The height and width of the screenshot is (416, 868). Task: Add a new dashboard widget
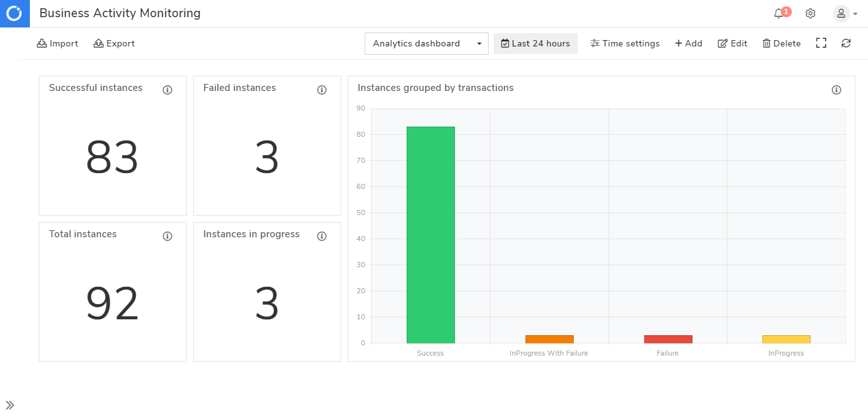coord(688,43)
